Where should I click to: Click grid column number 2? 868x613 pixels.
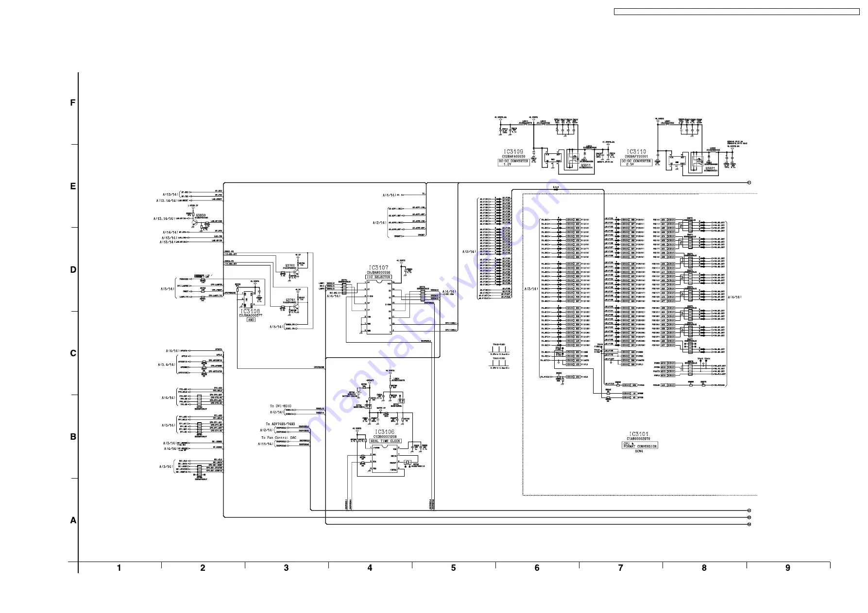tap(203, 568)
